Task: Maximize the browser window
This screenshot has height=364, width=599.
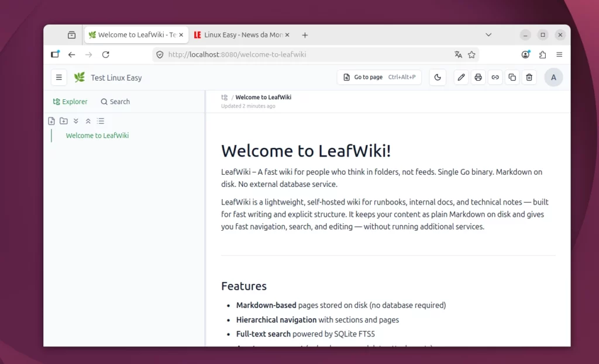Action: coord(543,34)
